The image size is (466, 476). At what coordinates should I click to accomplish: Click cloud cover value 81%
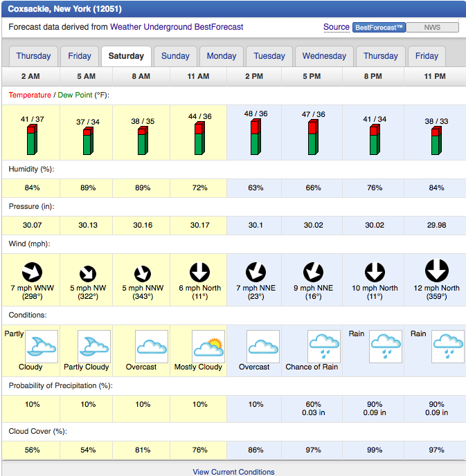(143, 450)
